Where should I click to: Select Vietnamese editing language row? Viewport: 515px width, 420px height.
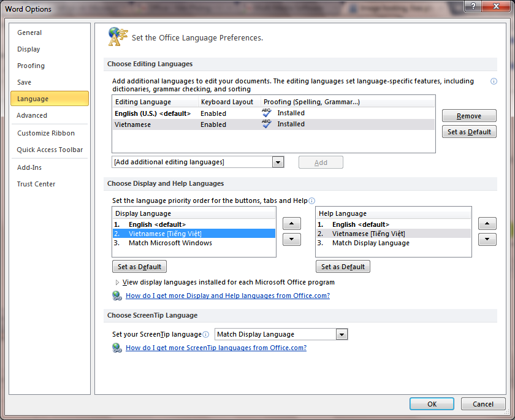click(x=273, y=124)
